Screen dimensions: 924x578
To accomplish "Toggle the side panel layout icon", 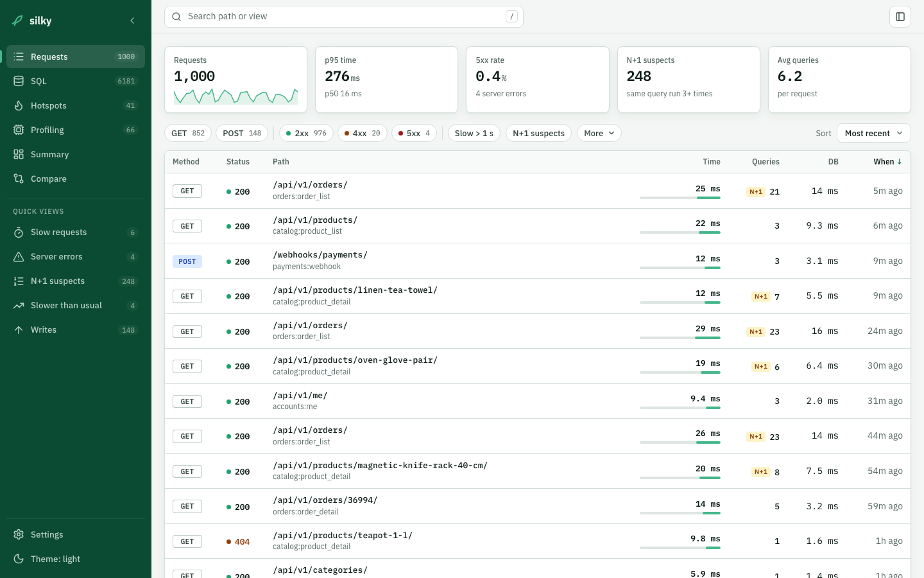I will point(900,17).
